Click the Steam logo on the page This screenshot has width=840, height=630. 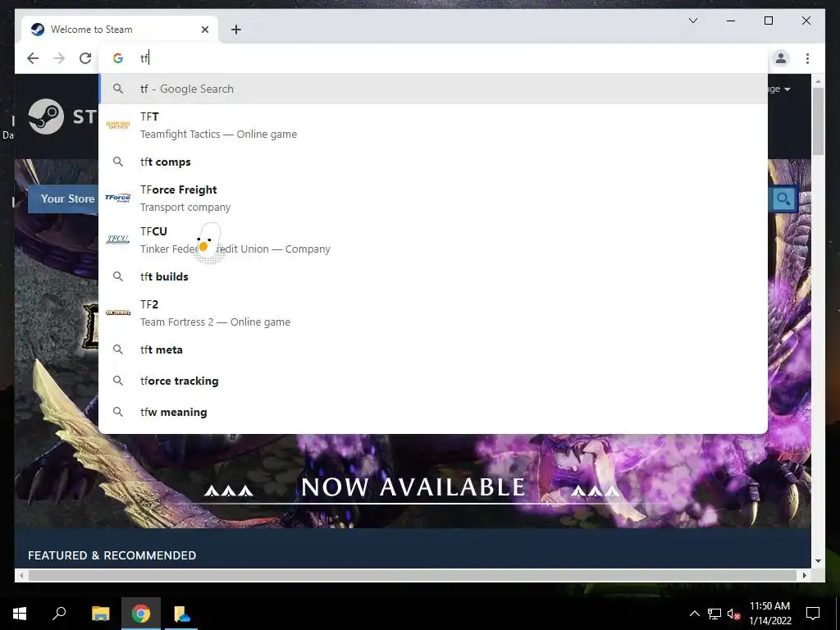pyautogui.click(x=46, y=116)
